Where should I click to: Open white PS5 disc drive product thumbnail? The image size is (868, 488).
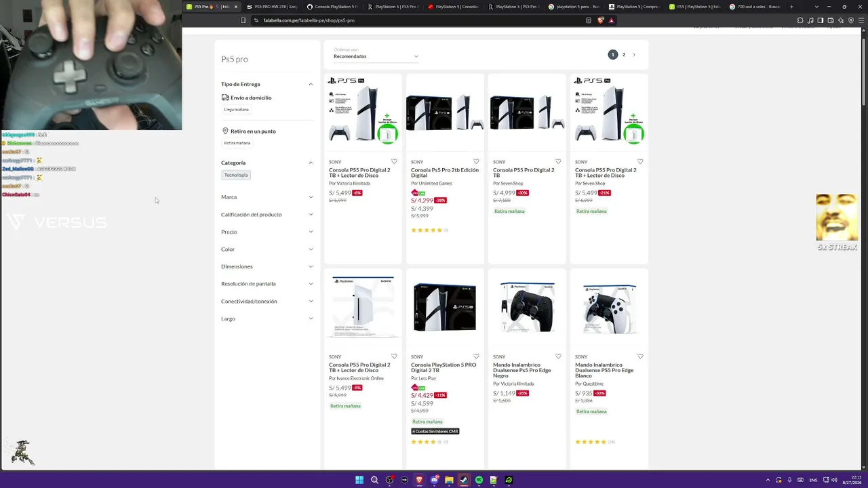click(363, 308)
